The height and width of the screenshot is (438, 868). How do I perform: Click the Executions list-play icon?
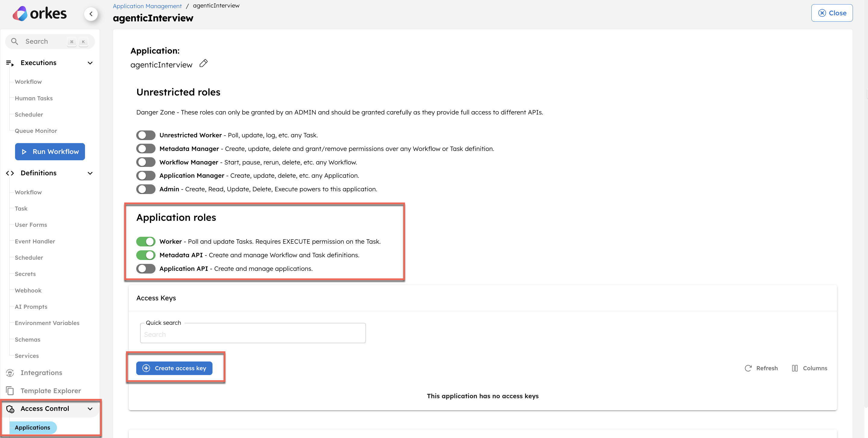click(10, 63)
